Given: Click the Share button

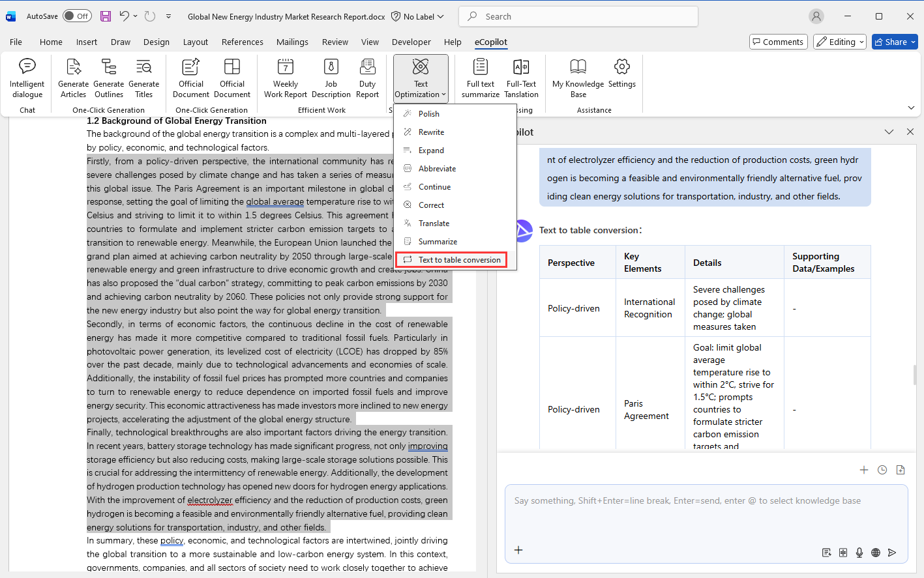Looking at the screenshot, I should point(894,42).
